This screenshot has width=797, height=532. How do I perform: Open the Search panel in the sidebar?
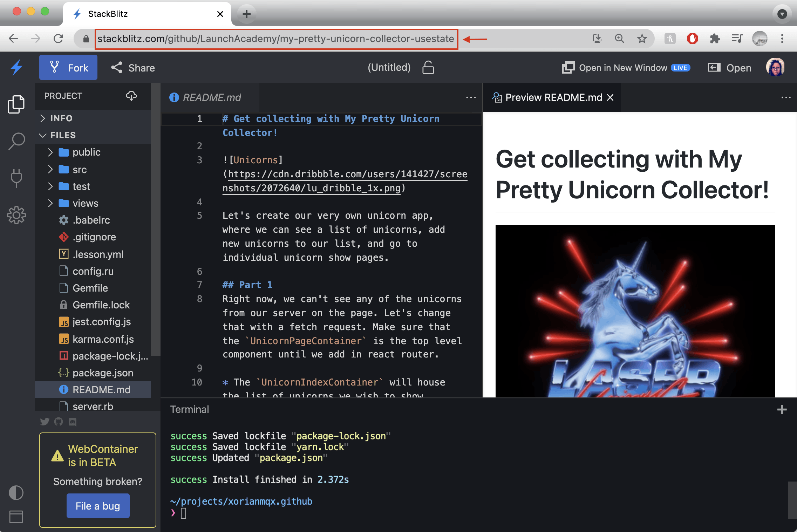point(16,141)
